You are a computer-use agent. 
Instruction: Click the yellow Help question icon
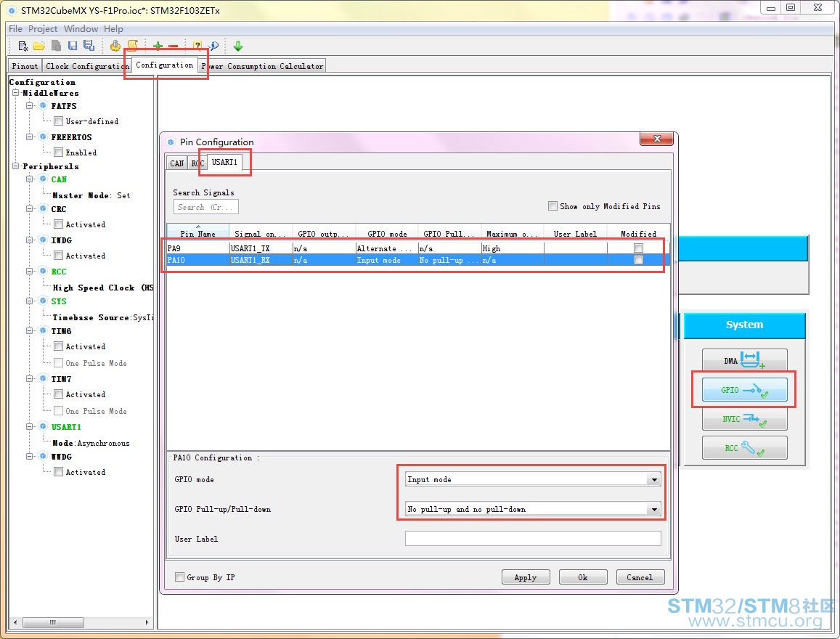pos(197,46)
